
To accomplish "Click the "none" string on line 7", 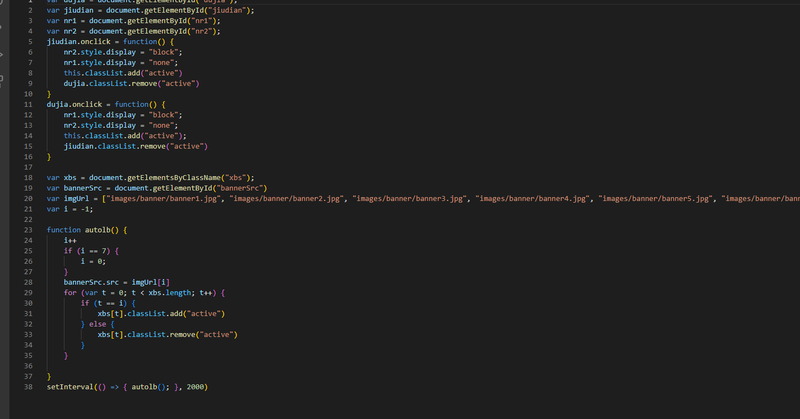I will click(161, 63).
